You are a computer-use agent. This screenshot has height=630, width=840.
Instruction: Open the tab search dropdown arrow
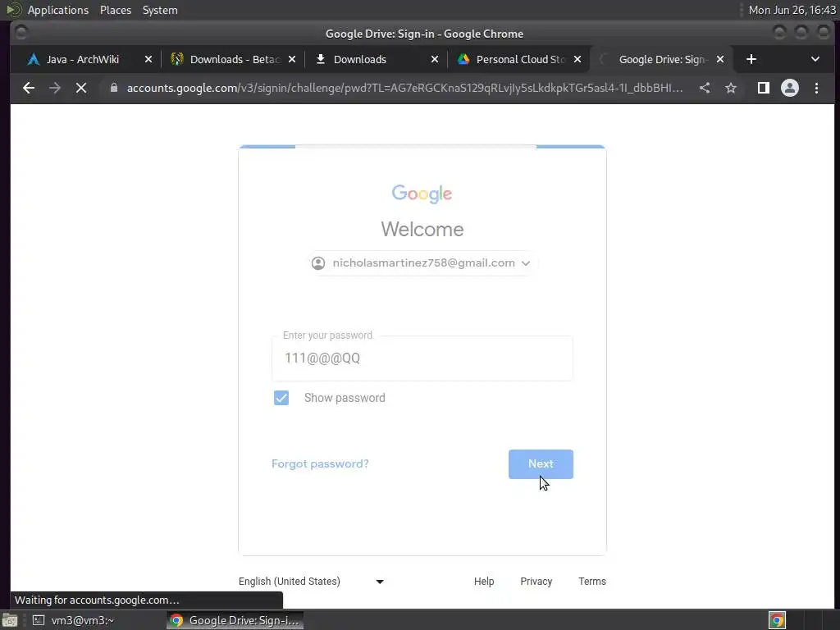click(815, 59)
